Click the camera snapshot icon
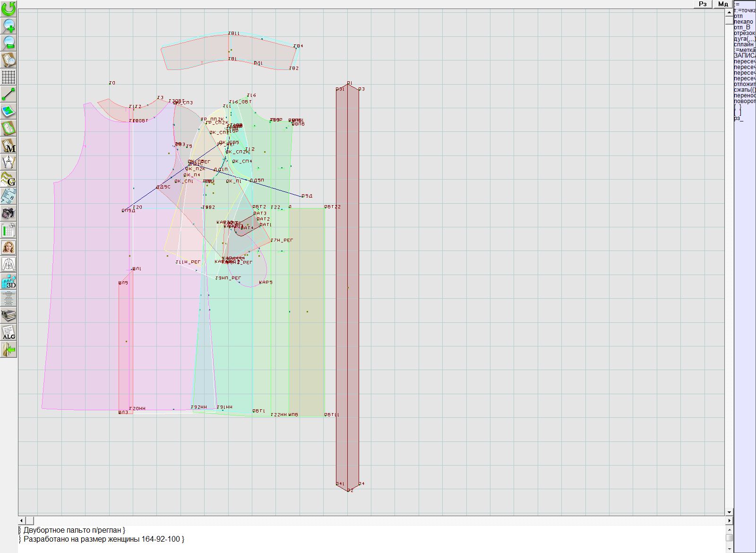The height and width of the screenshot is (553, 756). 9,214
